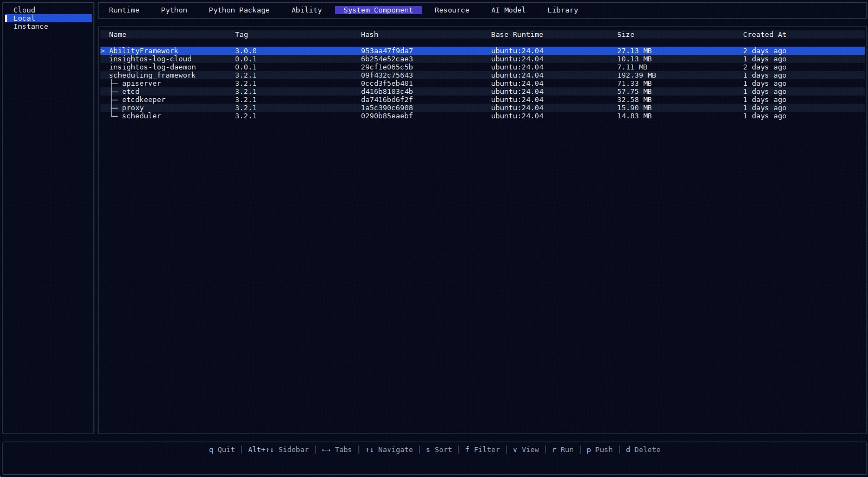Click the 71.33 MB size value
This screenshot has width=868, height=477.
coord(635,83)
